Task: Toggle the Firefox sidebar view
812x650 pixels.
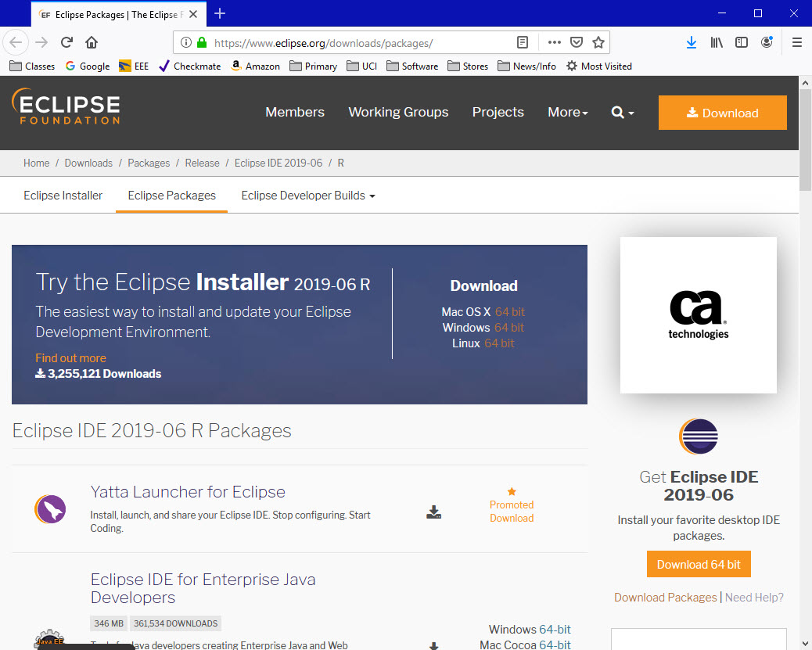Action: [742, 42]
